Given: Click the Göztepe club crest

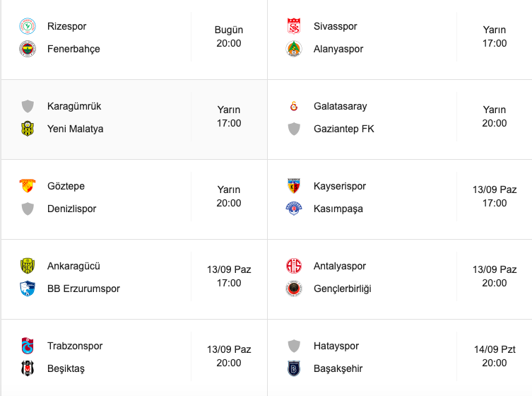Looking at the screenshot, I should (28, 186).
